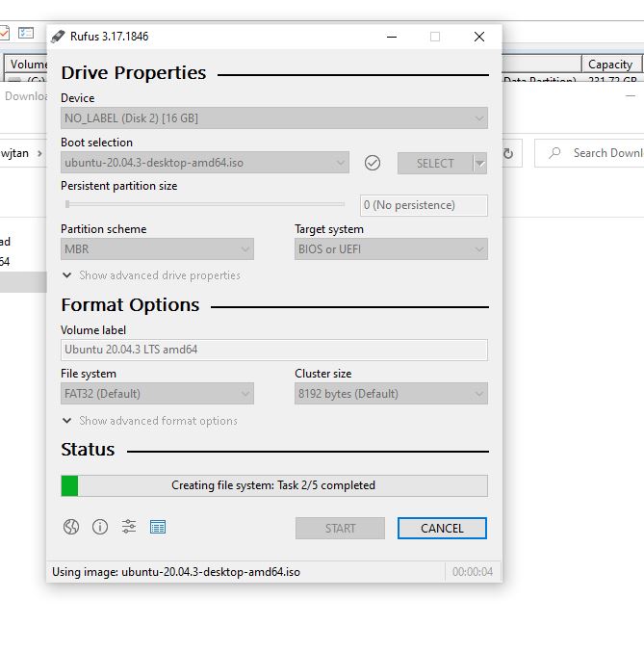Click the START button
Viewport: 644px width, 651px height.
(x=340, y=528)
